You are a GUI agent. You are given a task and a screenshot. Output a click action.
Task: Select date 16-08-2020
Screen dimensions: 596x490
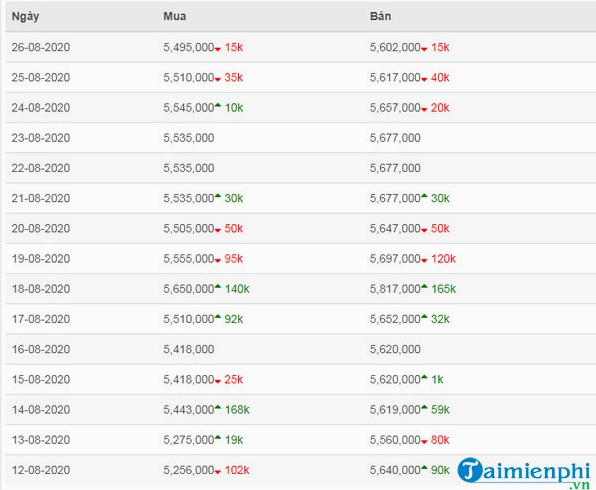(x=41, y=349)
